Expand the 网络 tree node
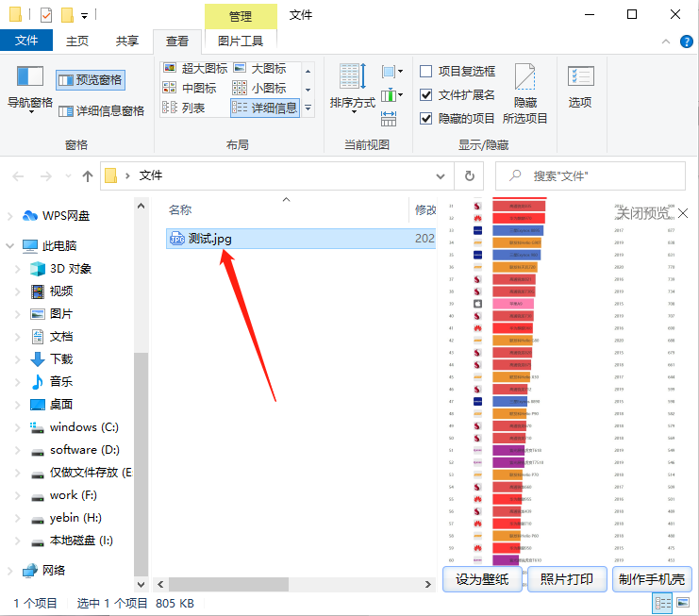Image resolution: width=699 pixels, height=616 pixels. coord(9,571)
